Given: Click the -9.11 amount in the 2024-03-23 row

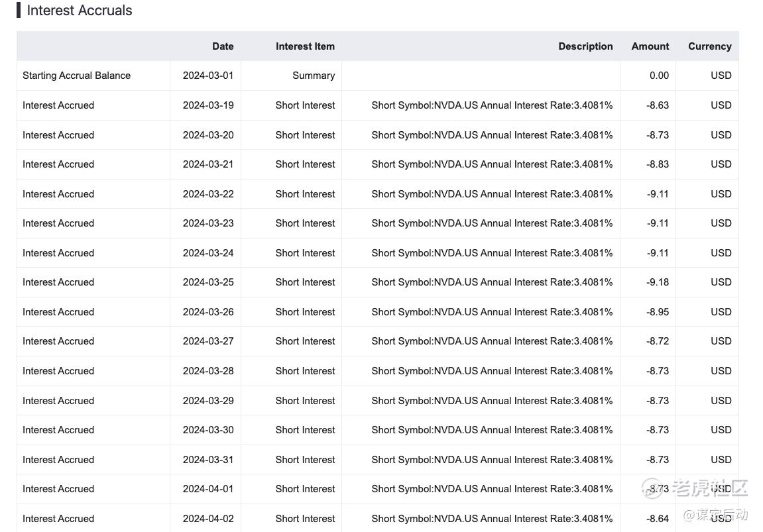Looking at the screenshot, I should point(658,223).
